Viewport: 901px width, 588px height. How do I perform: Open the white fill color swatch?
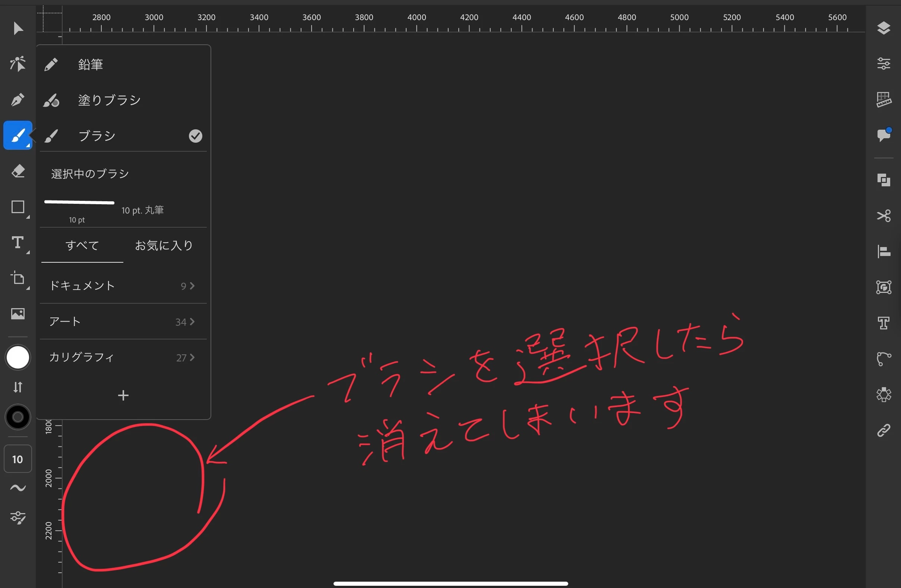(18, 357)
